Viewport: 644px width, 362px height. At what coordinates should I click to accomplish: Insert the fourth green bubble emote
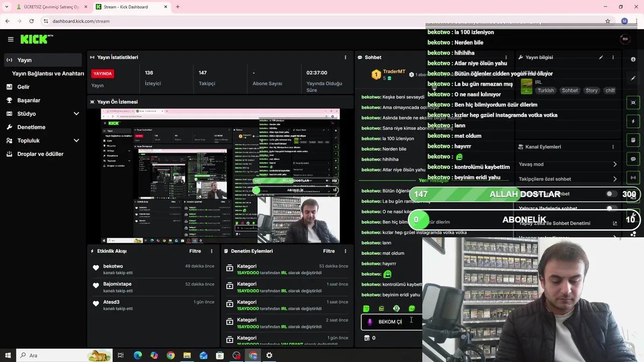412,308
